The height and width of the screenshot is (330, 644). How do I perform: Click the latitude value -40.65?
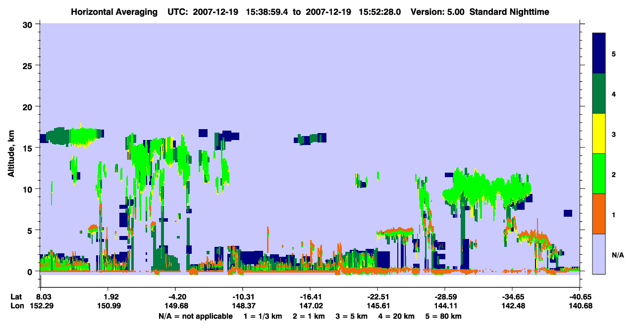click(x=580, y=297)
